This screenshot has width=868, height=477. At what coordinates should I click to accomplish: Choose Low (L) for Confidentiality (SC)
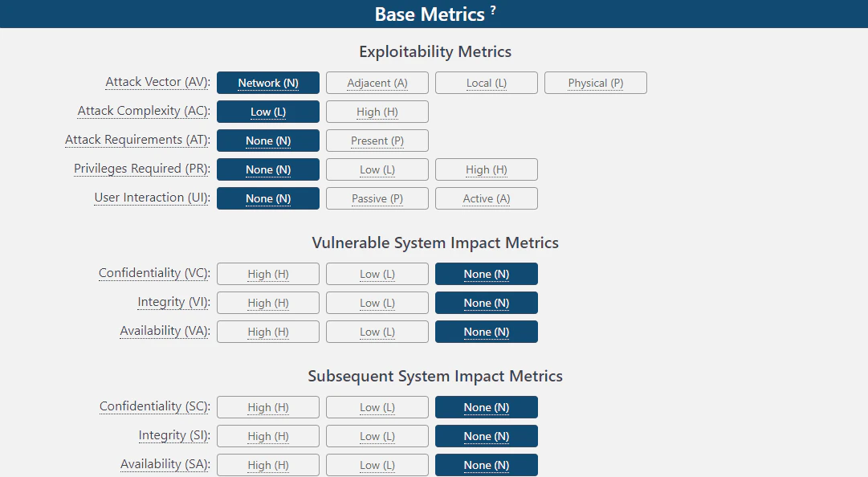377,407
